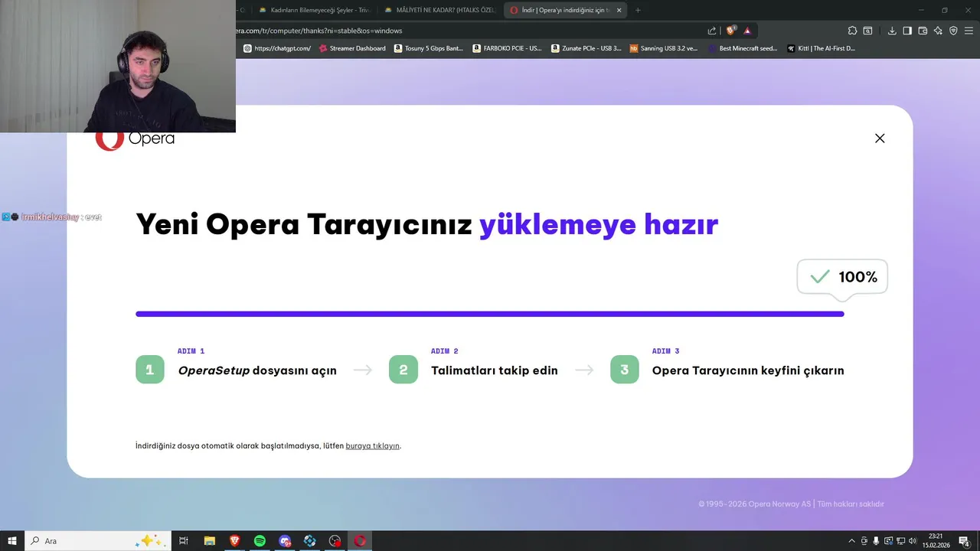This screenshot has width=980, height=551.
Task: Click the step 3 green number badge
Action: click(625, 370)
